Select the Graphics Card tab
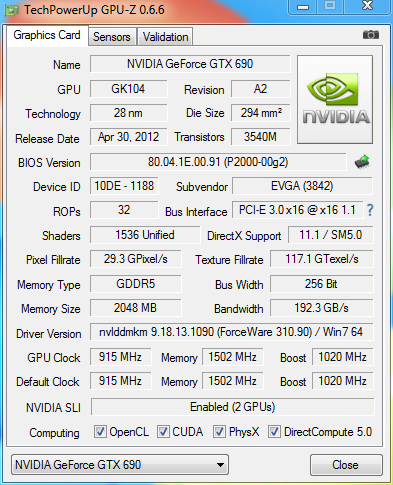The width and height of the screenshot is (393, 485). click(x=47, y=35)
